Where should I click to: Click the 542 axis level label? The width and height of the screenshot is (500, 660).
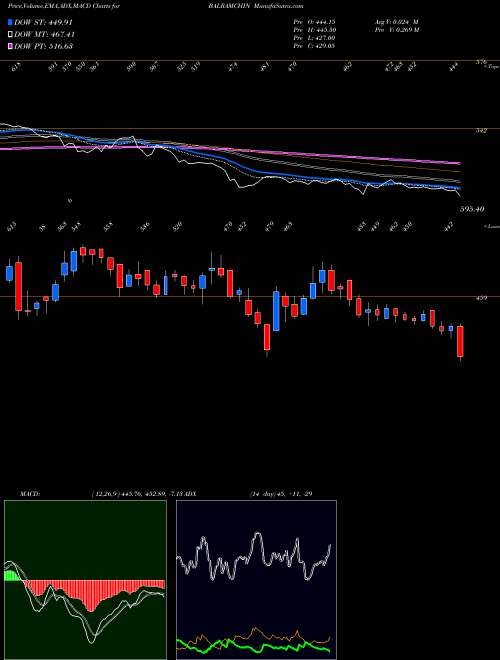[x=481, y=131]
